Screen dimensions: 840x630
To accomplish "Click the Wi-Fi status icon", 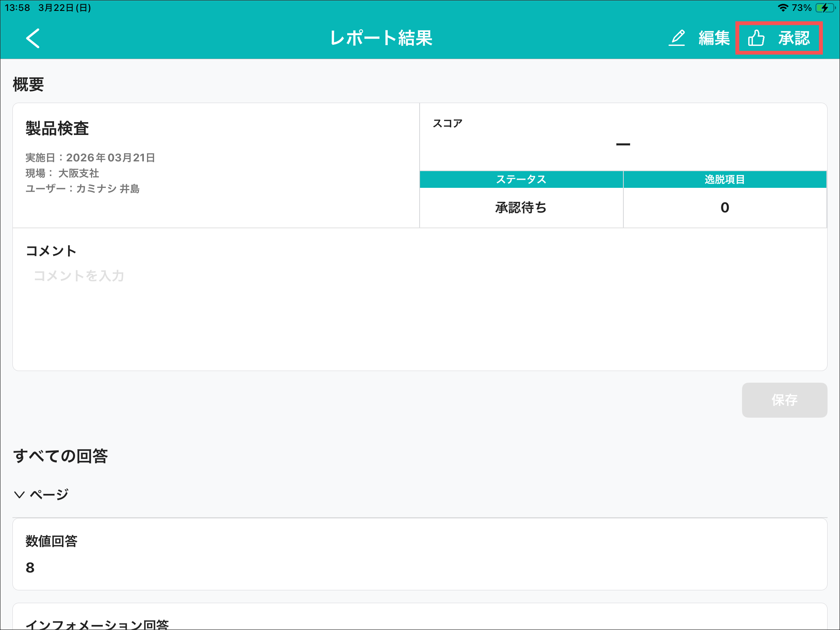I will tap(782, 8).
